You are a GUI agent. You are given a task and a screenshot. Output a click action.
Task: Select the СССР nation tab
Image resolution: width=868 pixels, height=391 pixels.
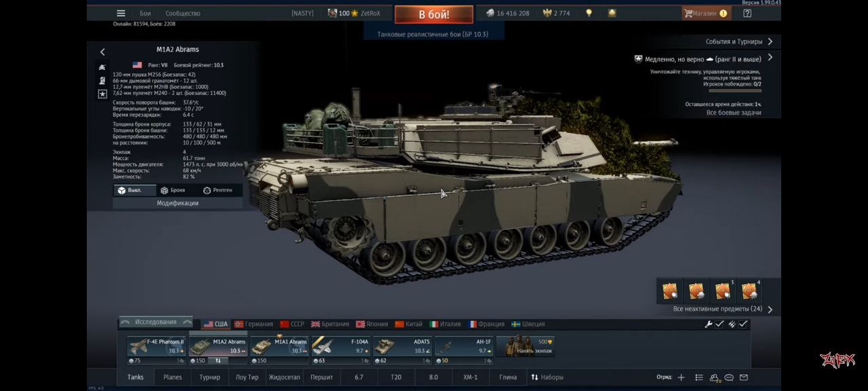point(292,324)
